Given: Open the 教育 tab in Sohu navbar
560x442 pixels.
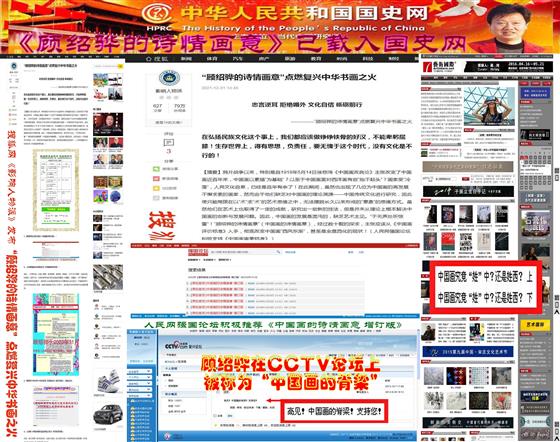Looking at the screenshot, I should tap(316, 59).
